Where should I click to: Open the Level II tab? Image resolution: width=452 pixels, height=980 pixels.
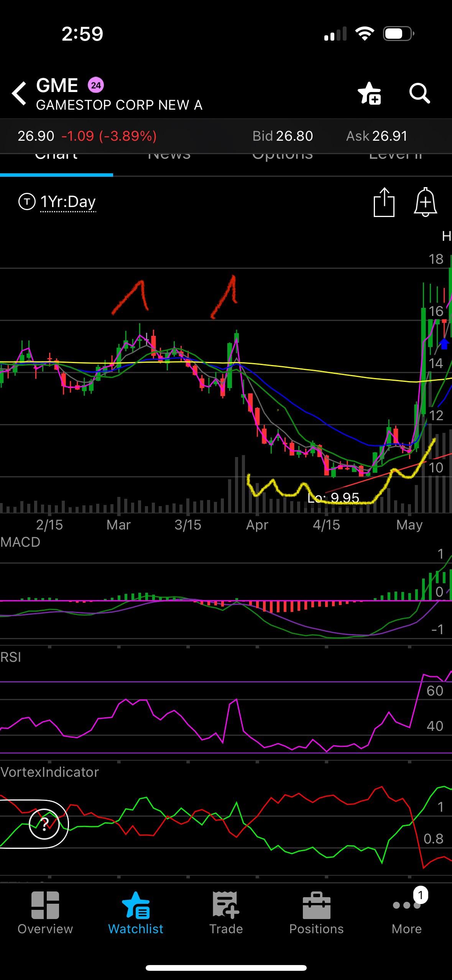click(x=395, y=158)
